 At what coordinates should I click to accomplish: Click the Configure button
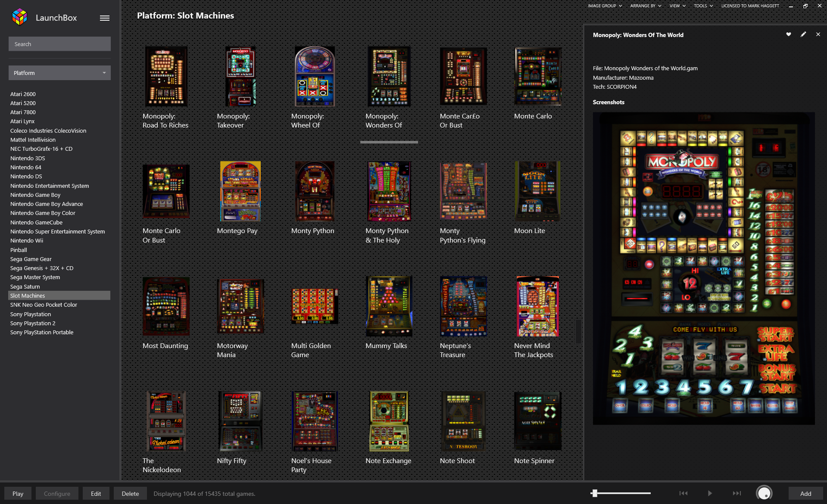[57, 494]
